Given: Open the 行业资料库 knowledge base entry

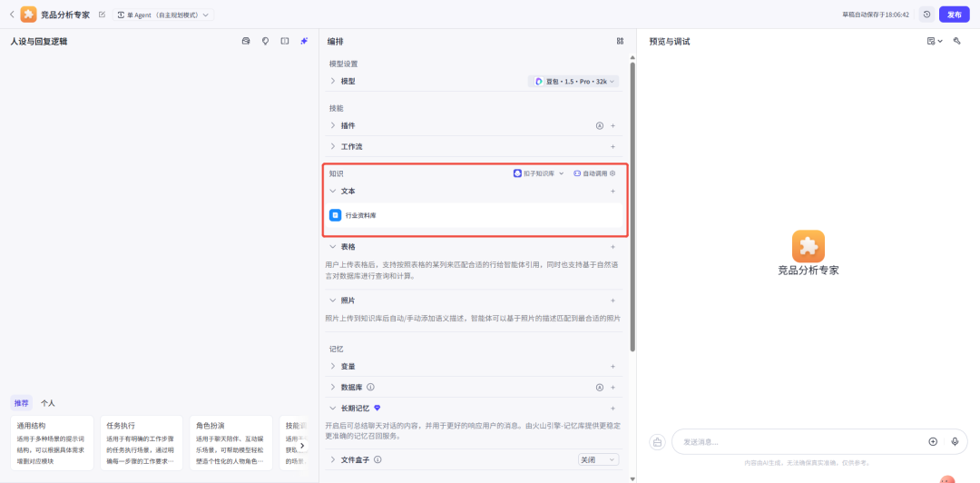Looking at the screenshot, I should click(x=474, y=215).
